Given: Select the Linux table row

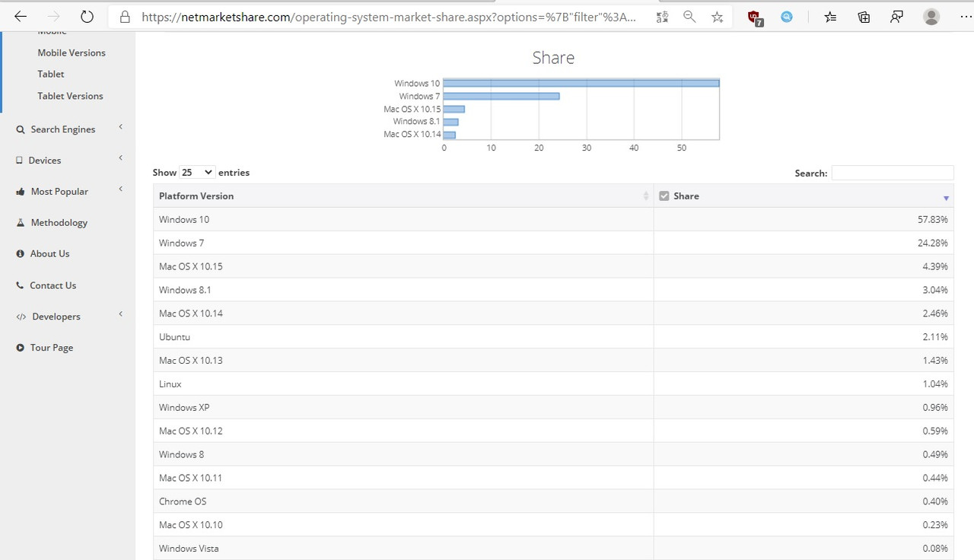Looking at the screenshot, I should point(553,384).
